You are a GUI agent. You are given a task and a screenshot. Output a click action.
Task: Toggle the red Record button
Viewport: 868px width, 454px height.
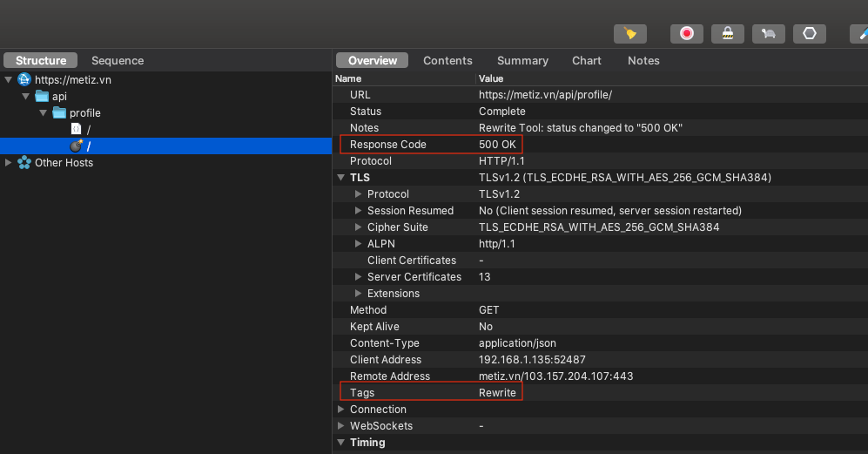click(687, 34)
